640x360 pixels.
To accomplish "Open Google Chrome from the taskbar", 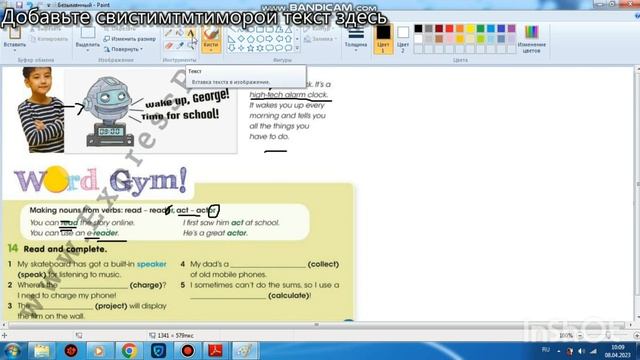I will tap(129, 351).
